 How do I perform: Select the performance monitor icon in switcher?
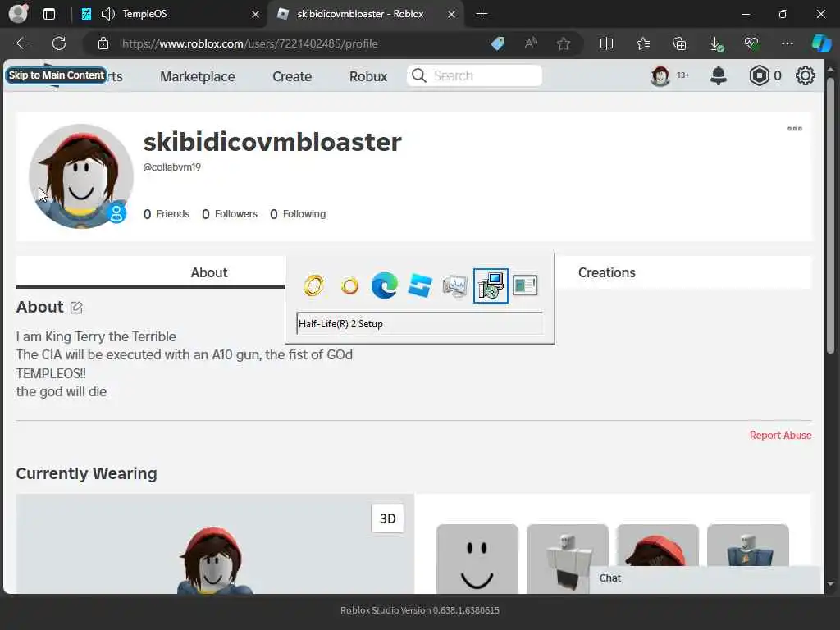(454, 285)
